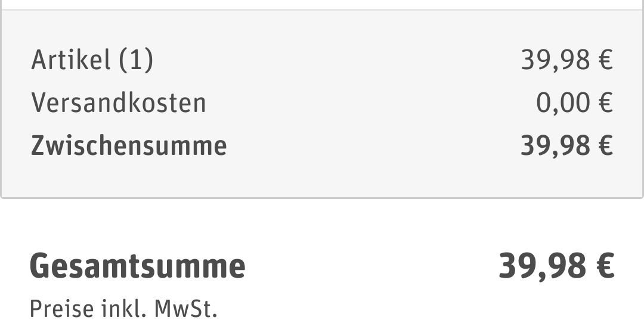Click the euro symbol in the Gesamtsumme amount

point(605,266)
